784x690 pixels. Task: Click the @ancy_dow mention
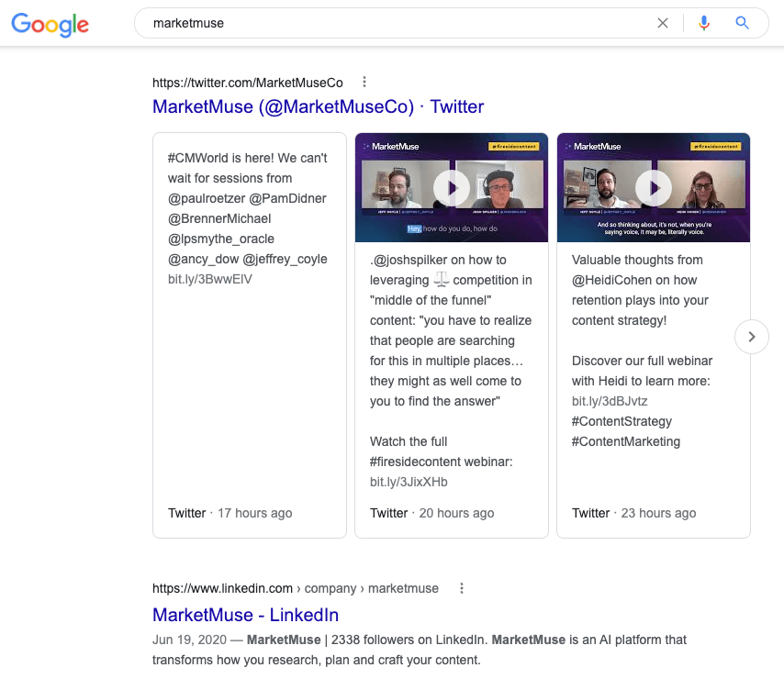pos(204,259)
